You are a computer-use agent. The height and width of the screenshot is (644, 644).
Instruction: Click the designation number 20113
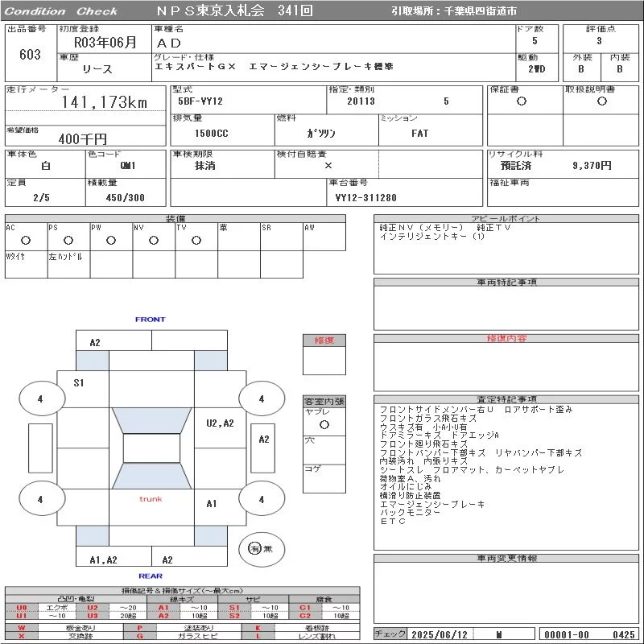pyautogui.click(x=361, y=101)
